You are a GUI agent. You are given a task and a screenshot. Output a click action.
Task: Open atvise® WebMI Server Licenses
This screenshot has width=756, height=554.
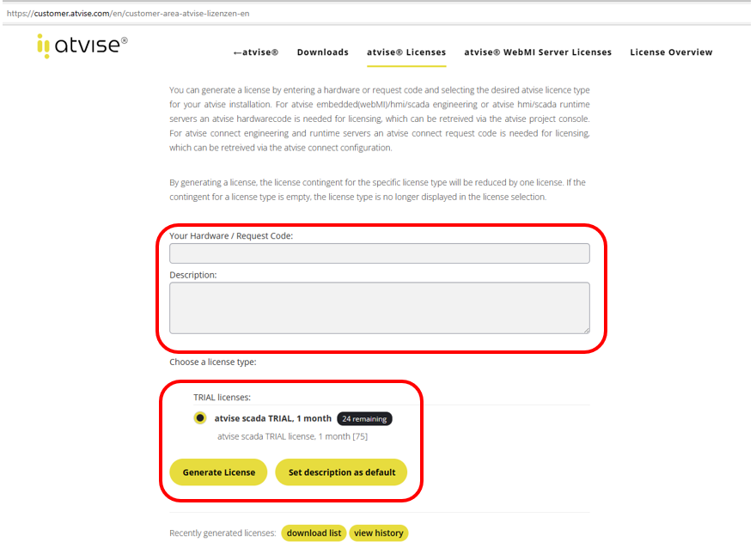click(x=538, y=52)
